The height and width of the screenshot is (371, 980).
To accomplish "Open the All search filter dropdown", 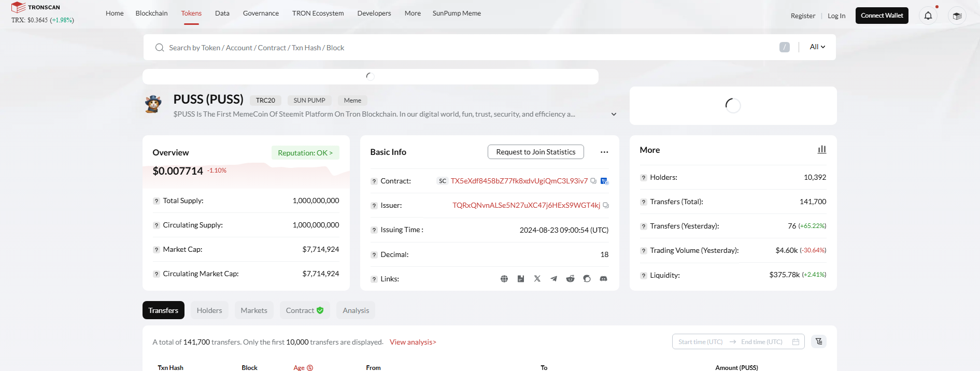I will click(817, 47).
